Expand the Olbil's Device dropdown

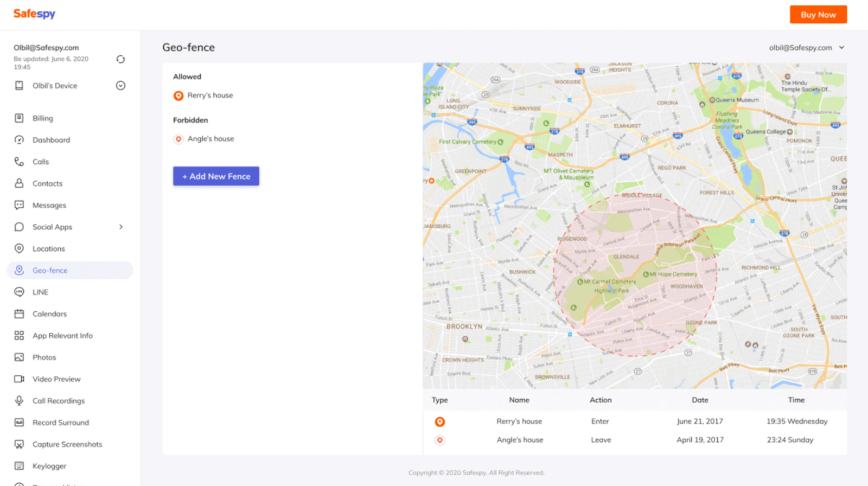pos(120,86)
